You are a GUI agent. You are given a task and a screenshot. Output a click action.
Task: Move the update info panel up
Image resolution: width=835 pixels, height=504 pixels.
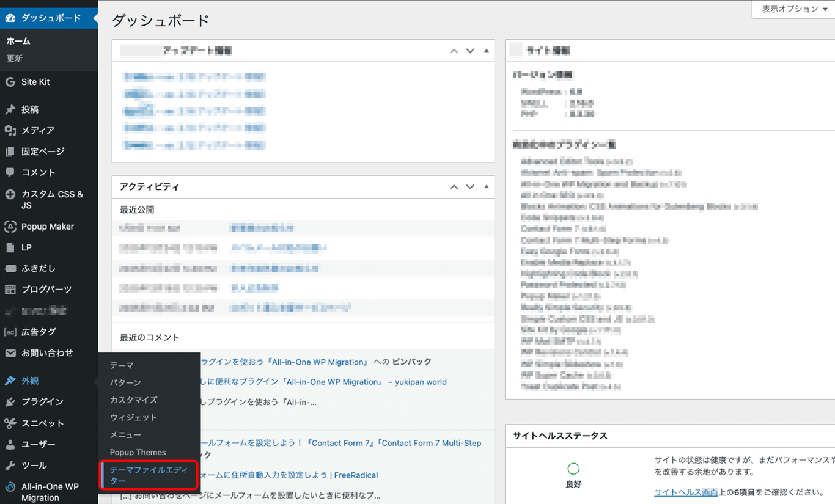click(x=454, y=51)
